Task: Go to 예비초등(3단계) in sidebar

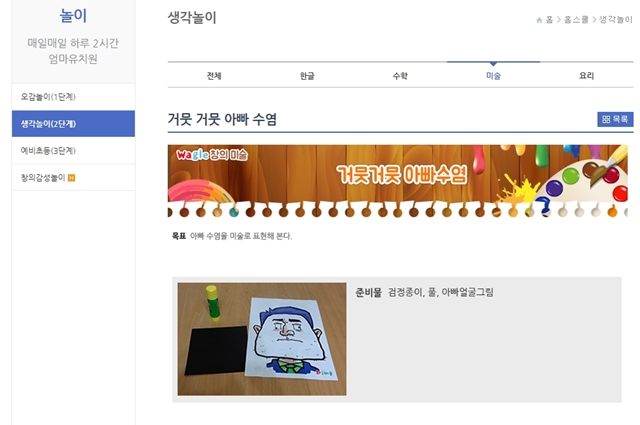Action: pos(73,151)
